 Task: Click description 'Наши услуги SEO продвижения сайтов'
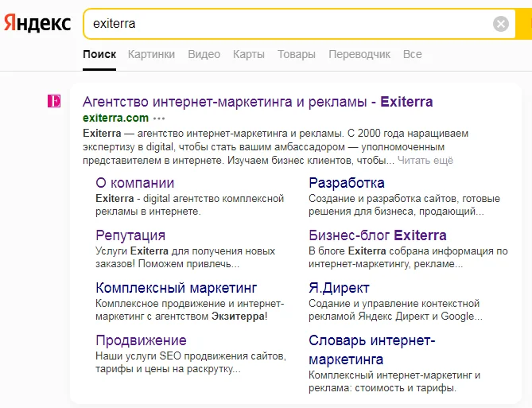191,362
